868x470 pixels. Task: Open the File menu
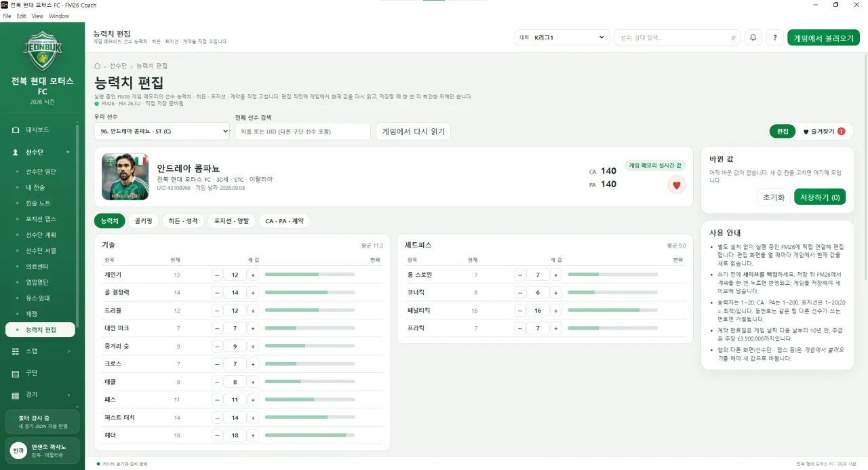click(7, 16)
